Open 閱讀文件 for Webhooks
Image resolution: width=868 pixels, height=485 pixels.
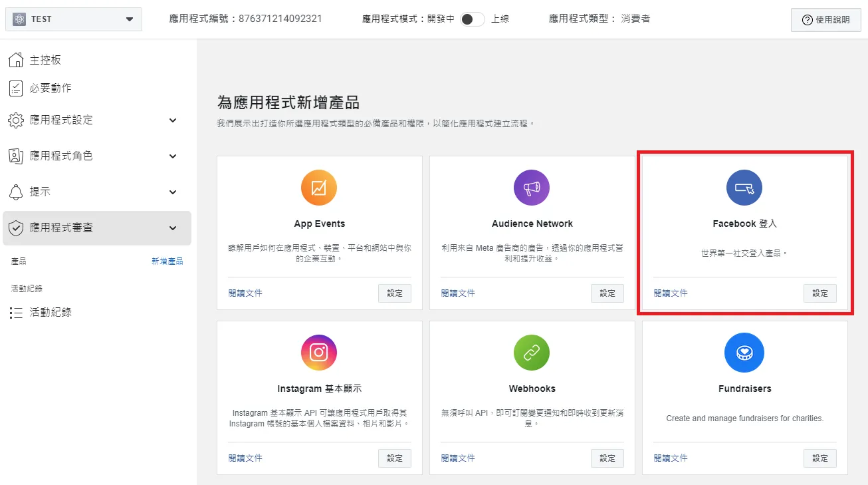(x=458, y=458)
